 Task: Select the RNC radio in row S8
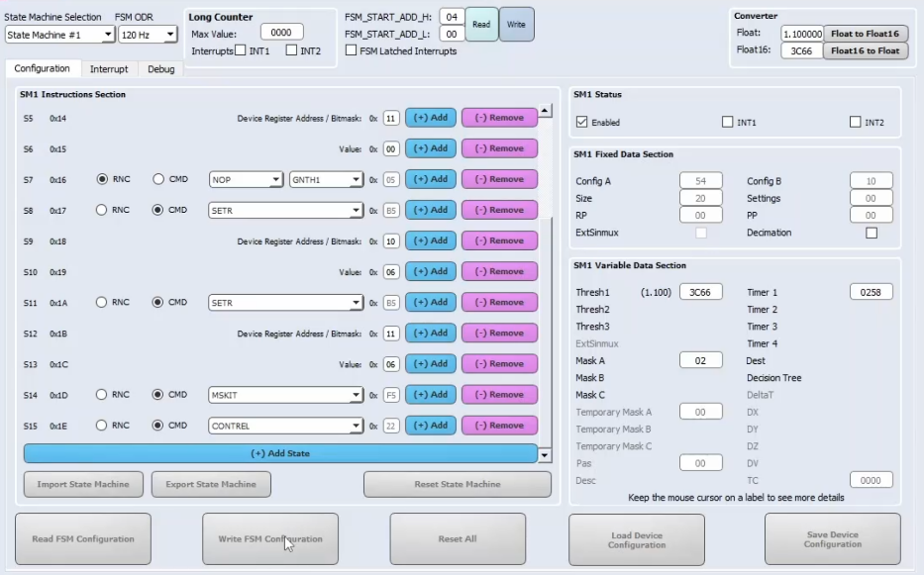(101, 210)
